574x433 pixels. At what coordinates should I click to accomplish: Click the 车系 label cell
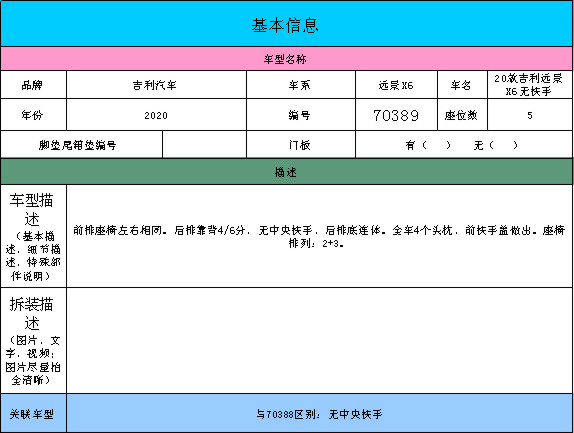coord(301,85)
